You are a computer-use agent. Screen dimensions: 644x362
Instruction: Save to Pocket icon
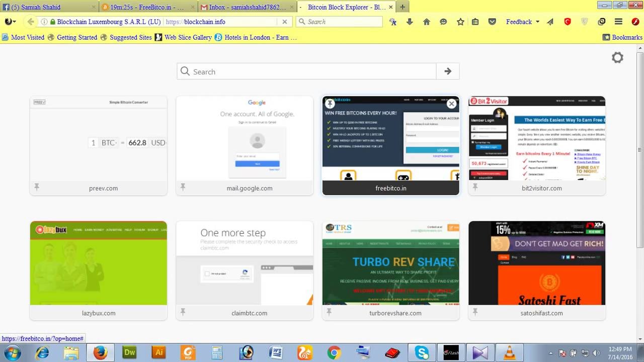point(493,22)
